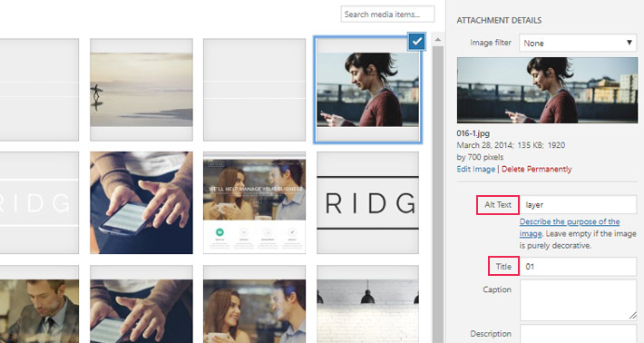Select the white RIDG logo thumbnail
The image size is (644, 343).
click(x=39, y=202)
